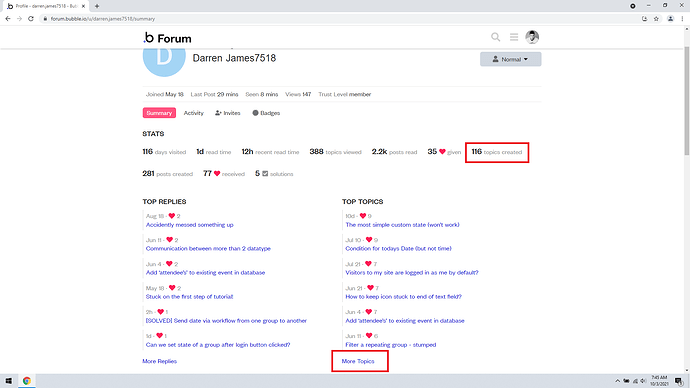The height and width of the screenshot is (388, 690).
Task: Reload the page with refresh icon
Action: click(31, 19)
